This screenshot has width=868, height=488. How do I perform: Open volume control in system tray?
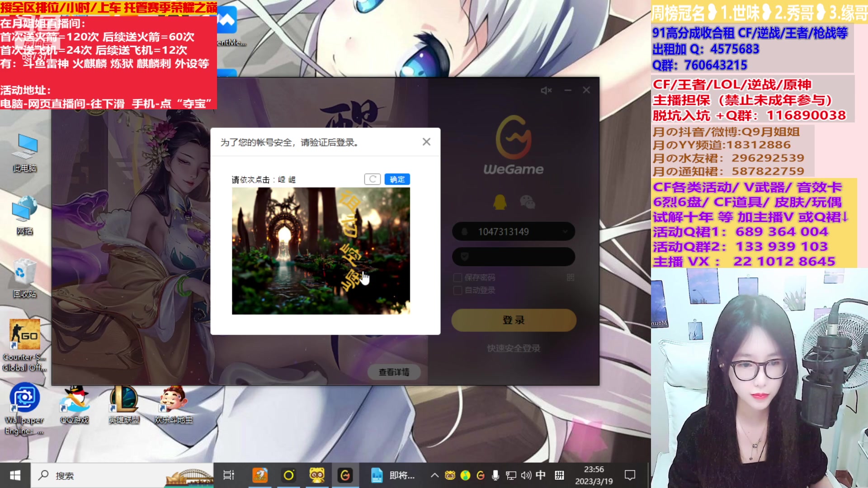point(526,475)
